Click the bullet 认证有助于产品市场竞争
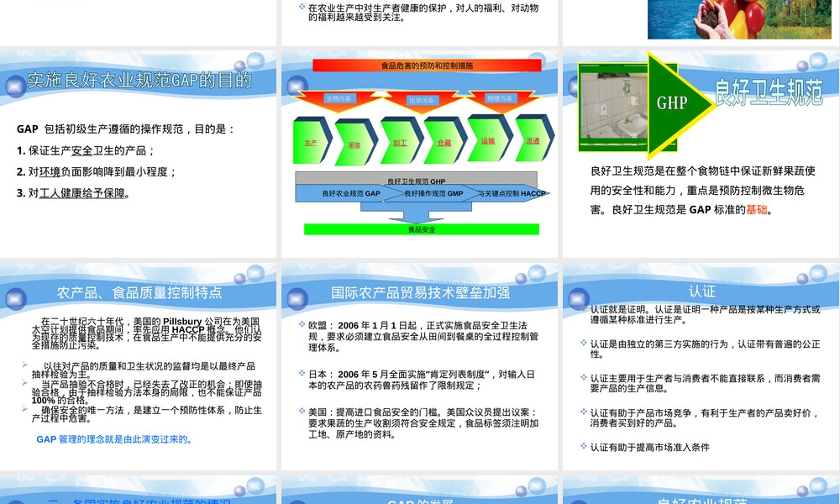Viewport: 840px width, 504px height. pyautogui.click(x=705, y=417)
